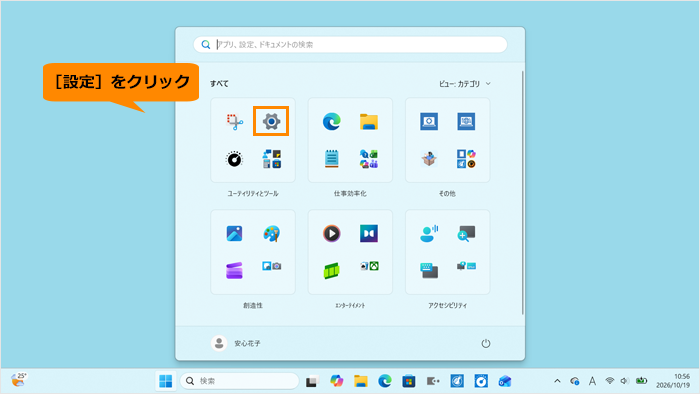Launch the Paint app icon
The width and height of the screenshot is (700, 394).
click(x=271, y=233)
